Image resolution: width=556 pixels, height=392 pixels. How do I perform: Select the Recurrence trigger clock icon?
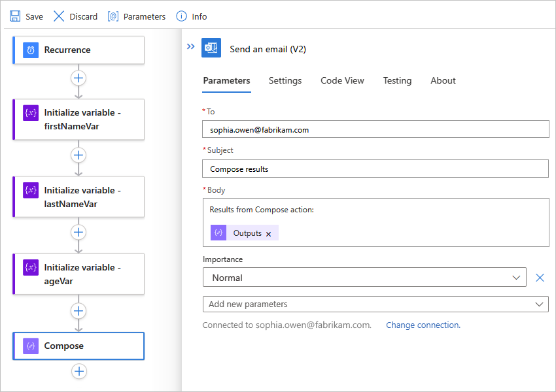[x=31, y=50]
